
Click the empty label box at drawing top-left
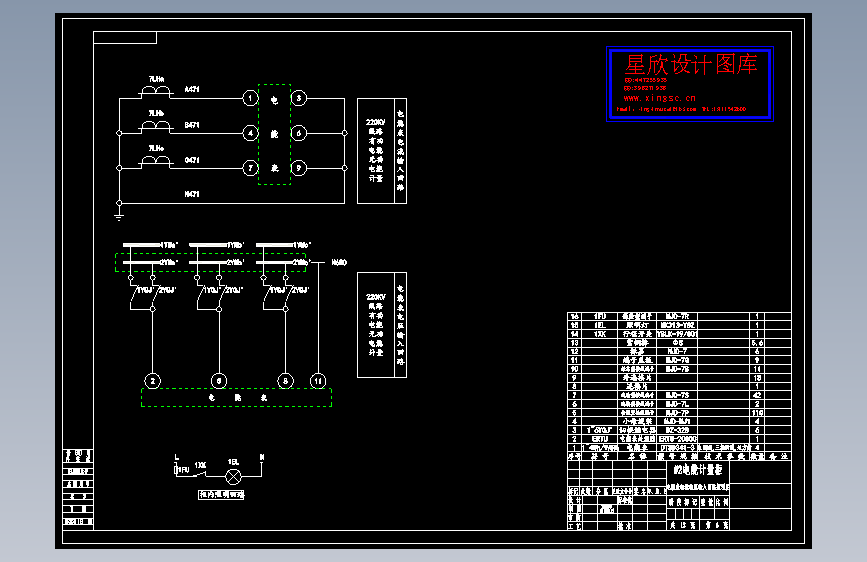pyautogui.click(x=125, y=38)
